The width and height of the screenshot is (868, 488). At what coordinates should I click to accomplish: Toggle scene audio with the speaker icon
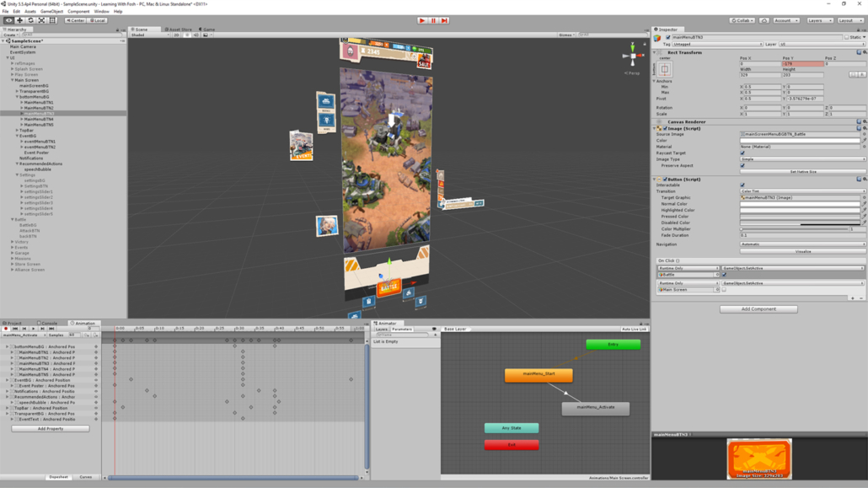pyautogui.click(x=196, y=35)
